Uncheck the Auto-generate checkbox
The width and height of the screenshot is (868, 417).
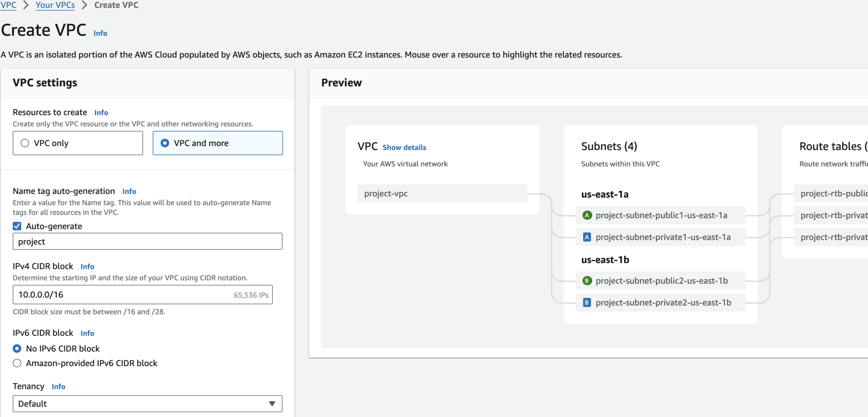point(17,226)
